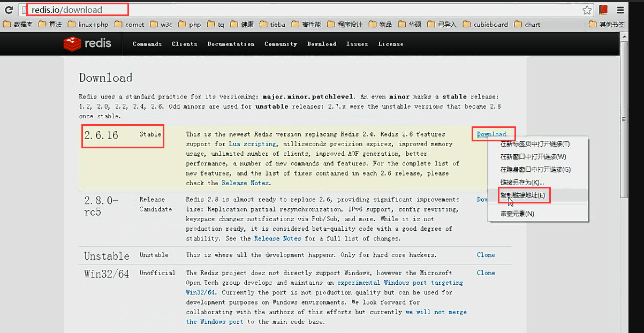
Task: Open the php bookmark folder
Action: click(x=190, y=24)
